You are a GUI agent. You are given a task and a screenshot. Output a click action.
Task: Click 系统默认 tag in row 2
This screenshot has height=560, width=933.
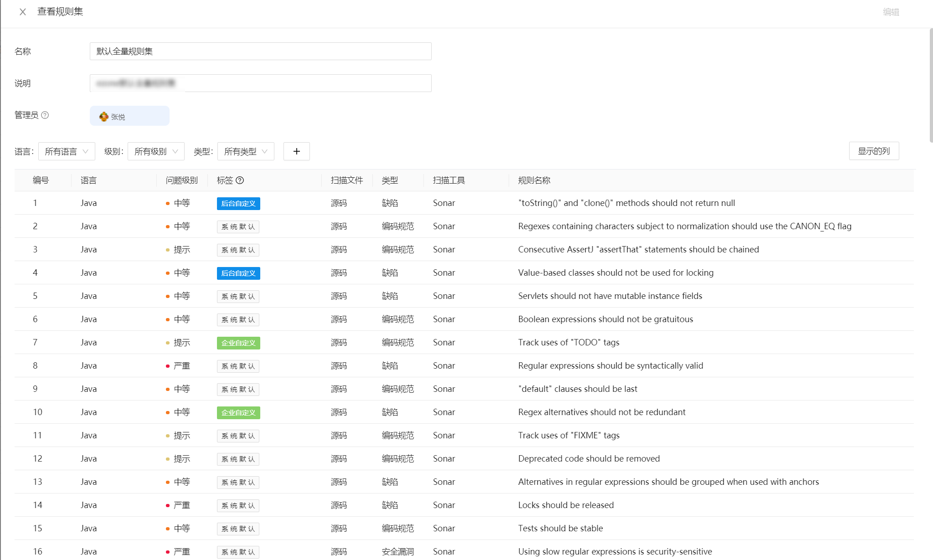point(238,227)
